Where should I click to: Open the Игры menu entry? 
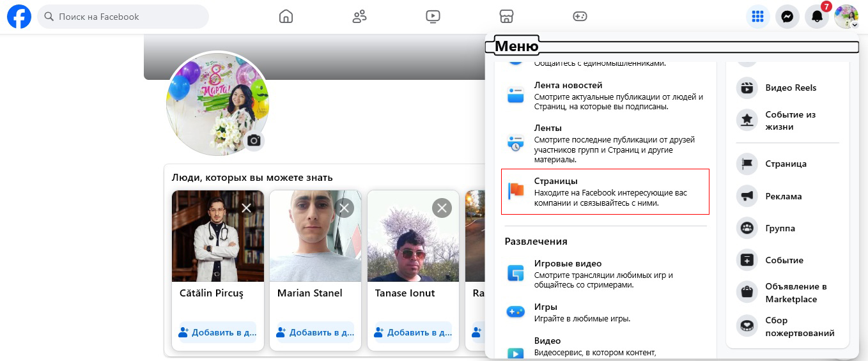pyautogui.click(x=605, y=312)
